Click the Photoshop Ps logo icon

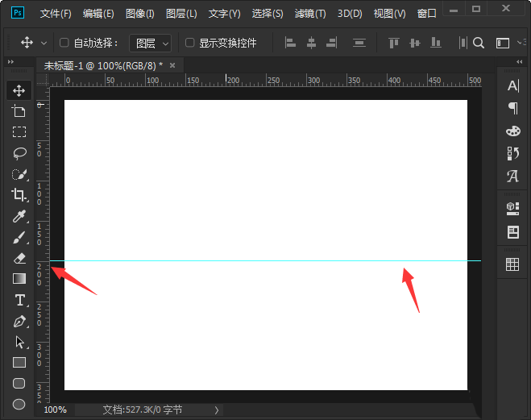tap(18, 13)
